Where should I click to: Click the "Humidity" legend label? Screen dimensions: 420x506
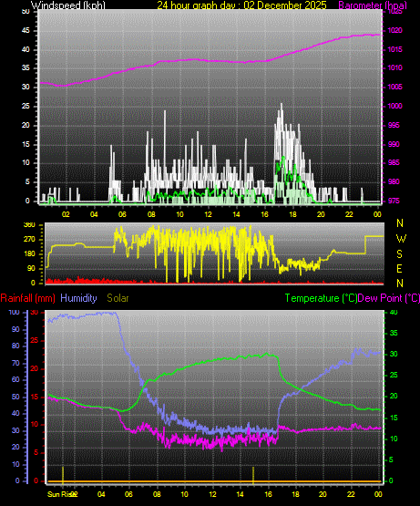[x=78, y=298]
